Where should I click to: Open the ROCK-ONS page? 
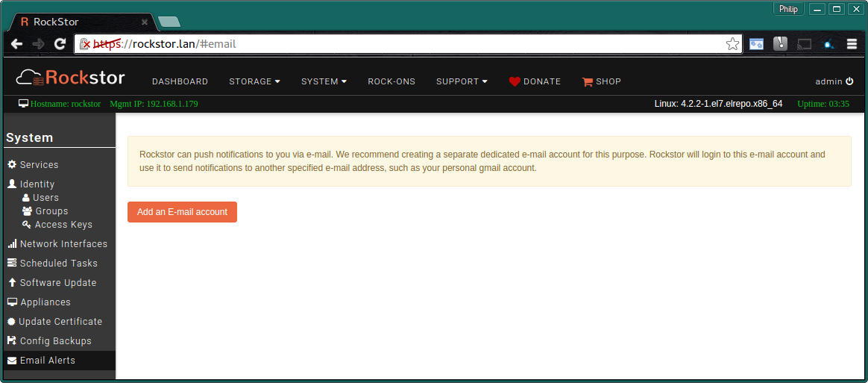tap(391, 81)
